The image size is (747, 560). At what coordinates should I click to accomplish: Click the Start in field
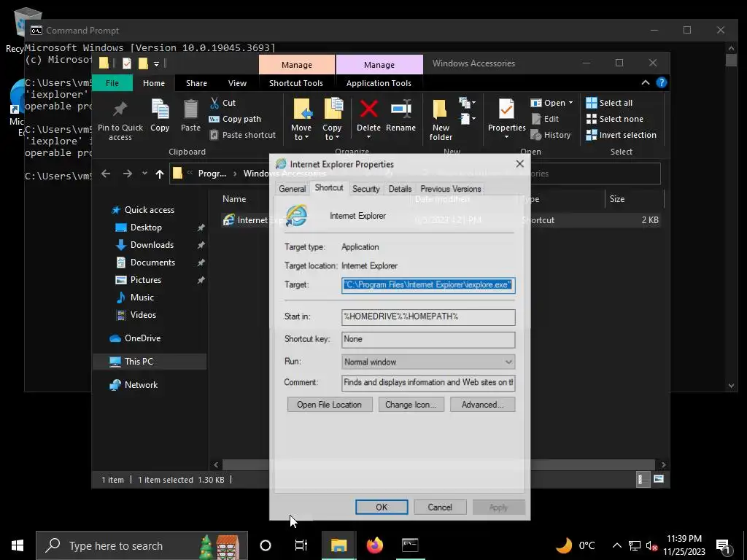(x=428, y=316)
